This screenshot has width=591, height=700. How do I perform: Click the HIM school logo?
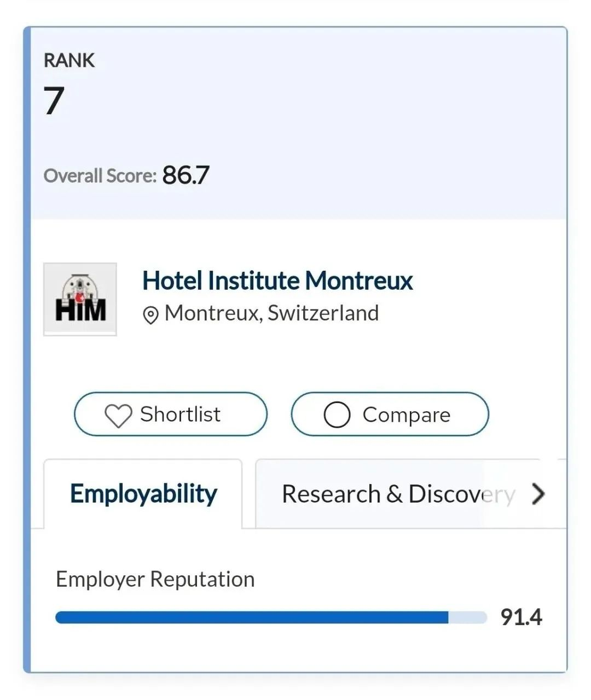[x=80, y=299]
